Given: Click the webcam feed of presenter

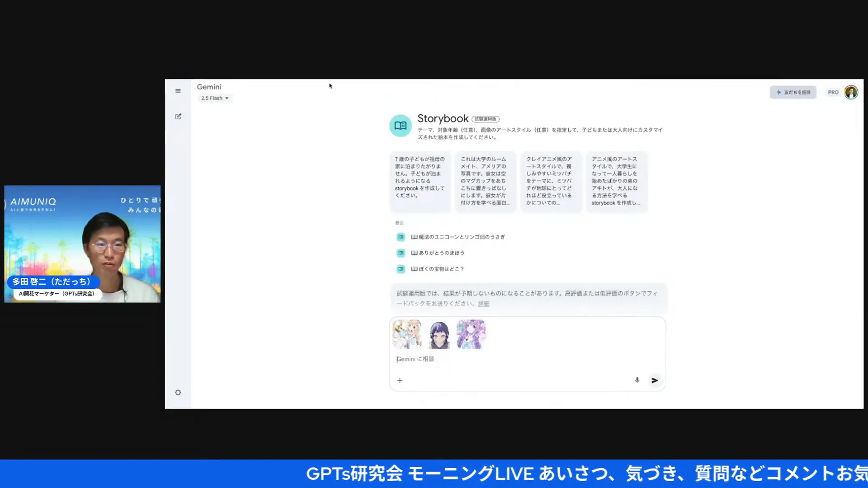Looking at the screenshot, I should point(82,244).
